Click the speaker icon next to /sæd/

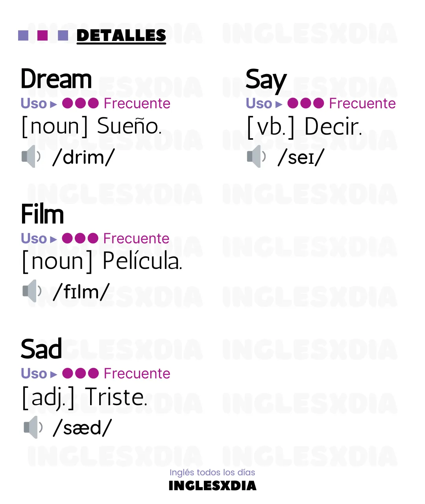click(x=33, y=427)
